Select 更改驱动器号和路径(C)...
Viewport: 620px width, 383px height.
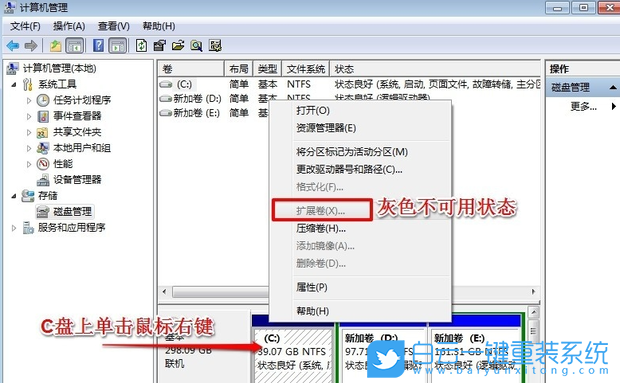point(360,170)
